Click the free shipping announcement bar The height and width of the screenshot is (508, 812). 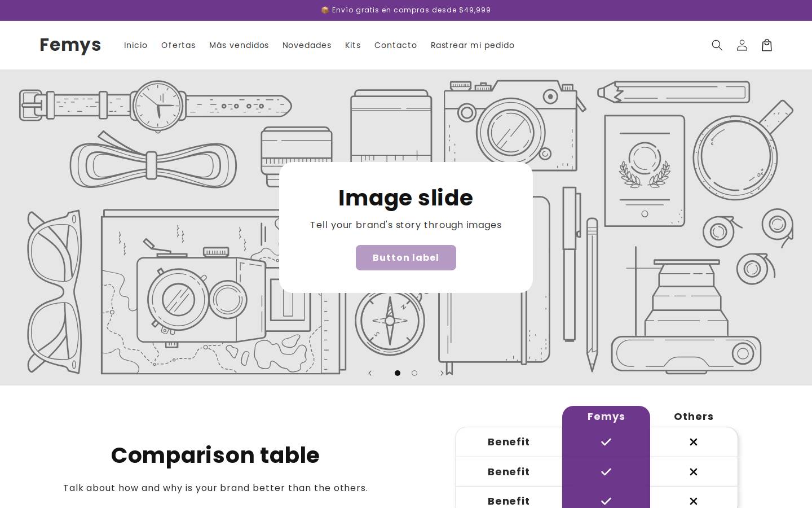[x=406, y=10]
